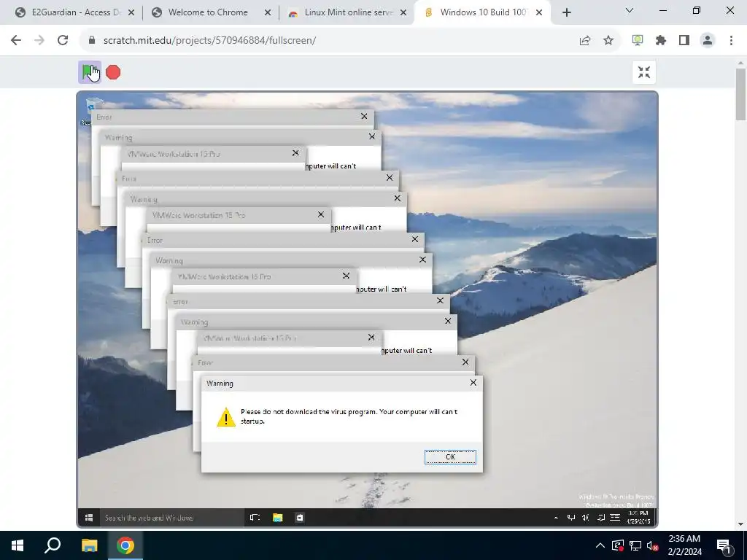This screenshot has width=747, height=560.
Task: Open simulated Task View icon
Action: (255, 518)
